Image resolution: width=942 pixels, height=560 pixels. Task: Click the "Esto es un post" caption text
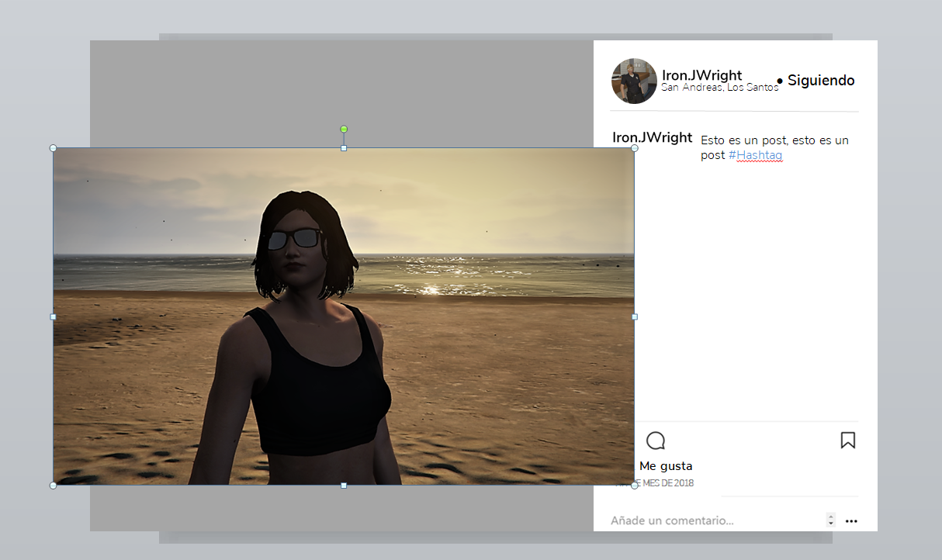[774, 147]
